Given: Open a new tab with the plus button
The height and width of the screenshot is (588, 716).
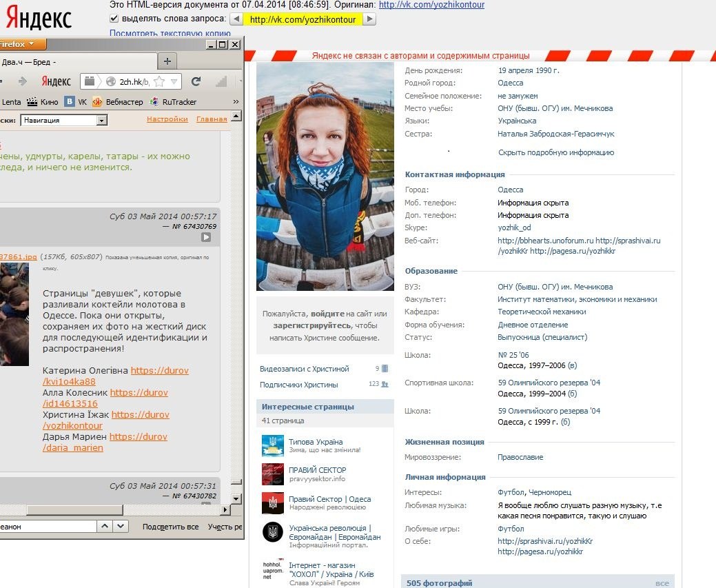Looking at the screenshot, I should [165, 62].
